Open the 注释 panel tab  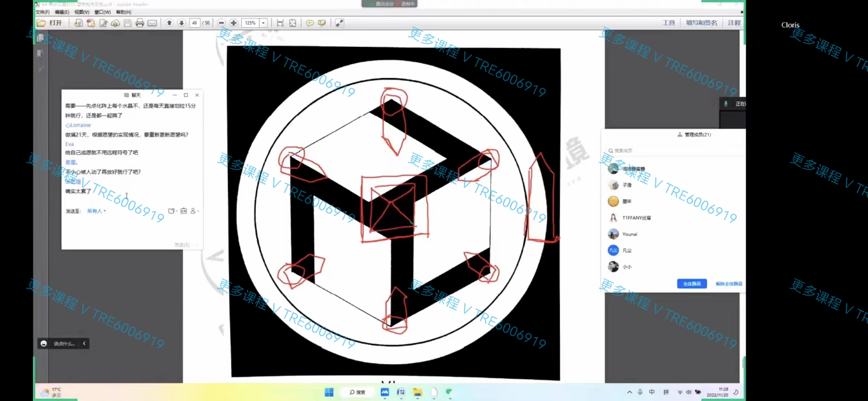click(734, 23)
